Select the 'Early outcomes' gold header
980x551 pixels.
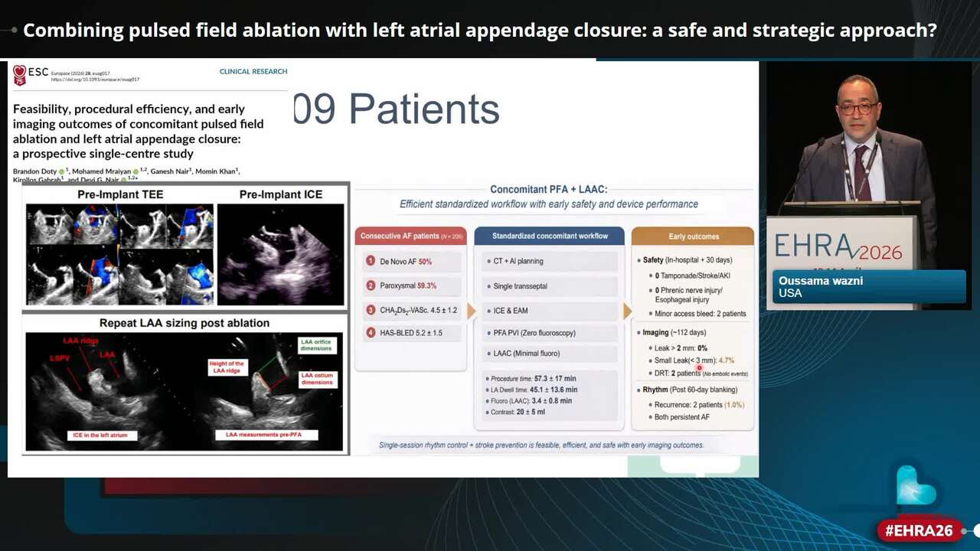click(693, 236)
